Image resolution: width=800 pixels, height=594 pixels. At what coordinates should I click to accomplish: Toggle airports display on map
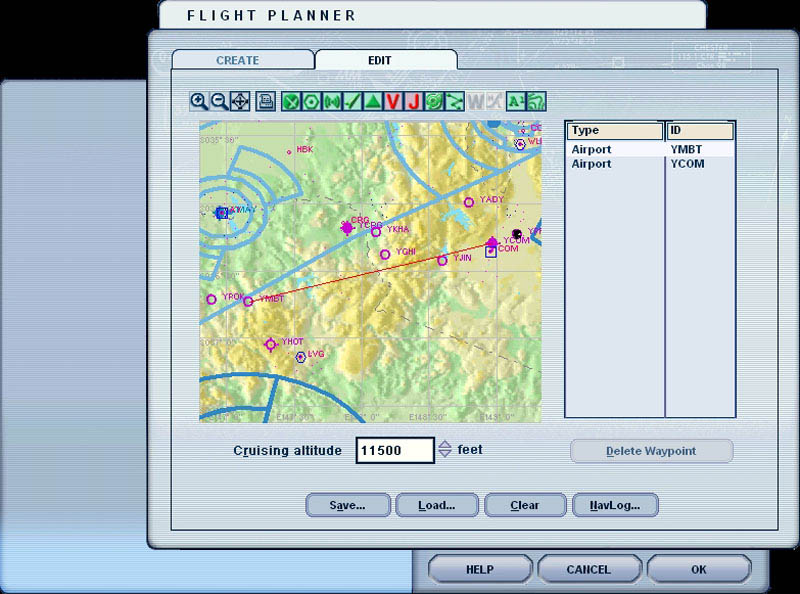pyautogui.click(x=291, y=102)
